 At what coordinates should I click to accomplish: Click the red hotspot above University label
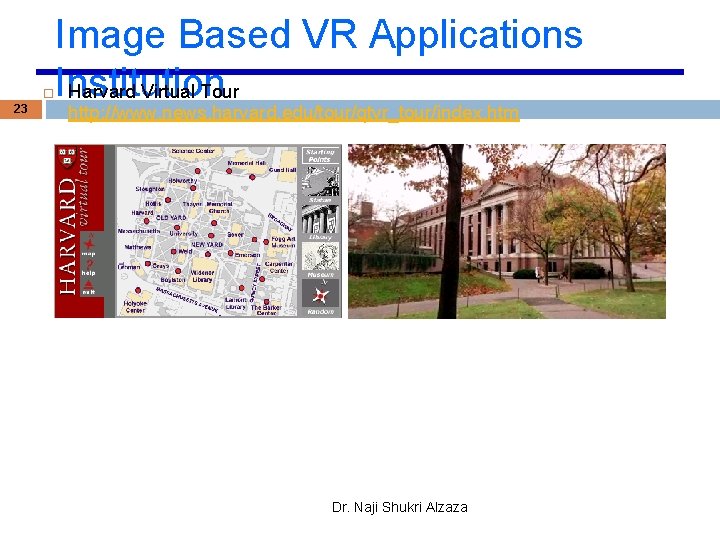point(177,228)
